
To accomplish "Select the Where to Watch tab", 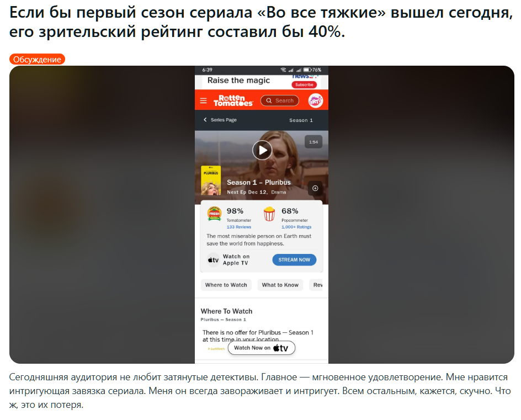I will pyautogui.click(x=226, y=285).
